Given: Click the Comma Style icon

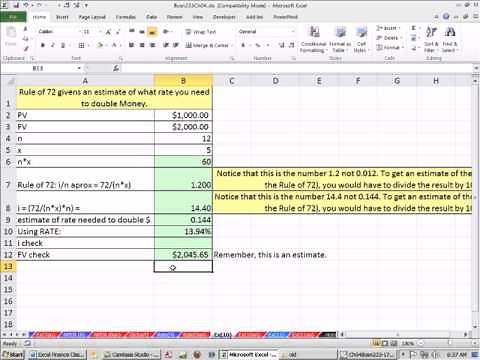Looking at the screenshot, I should [x=268, y=45].
